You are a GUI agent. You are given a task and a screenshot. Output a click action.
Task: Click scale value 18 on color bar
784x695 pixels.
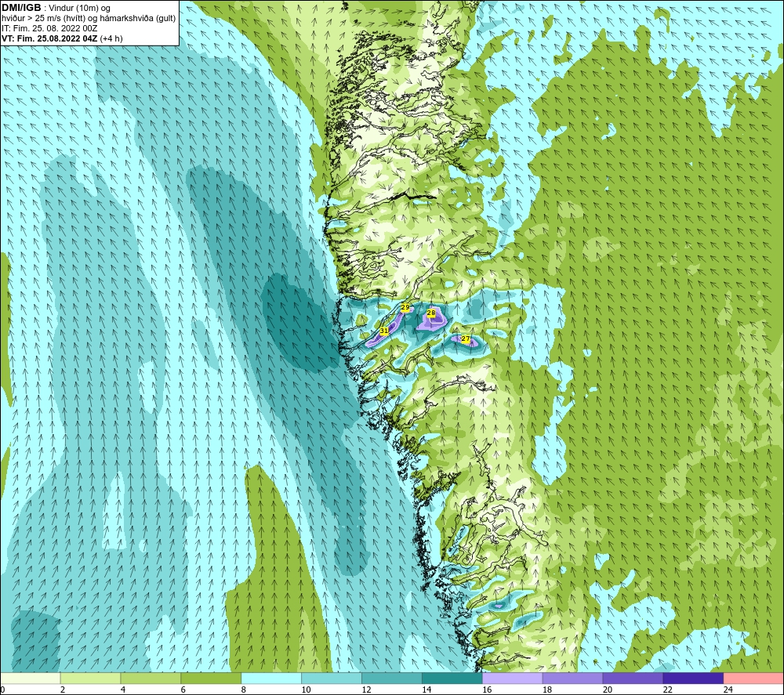click(547, 690)
